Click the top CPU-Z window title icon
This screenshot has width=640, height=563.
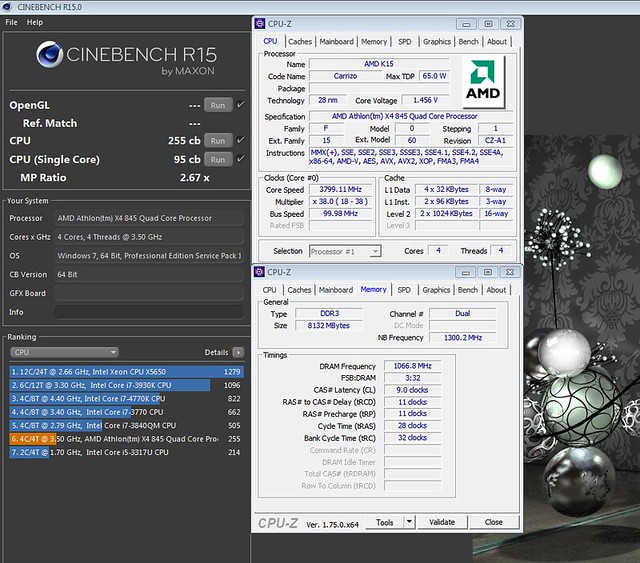[260, 24]
